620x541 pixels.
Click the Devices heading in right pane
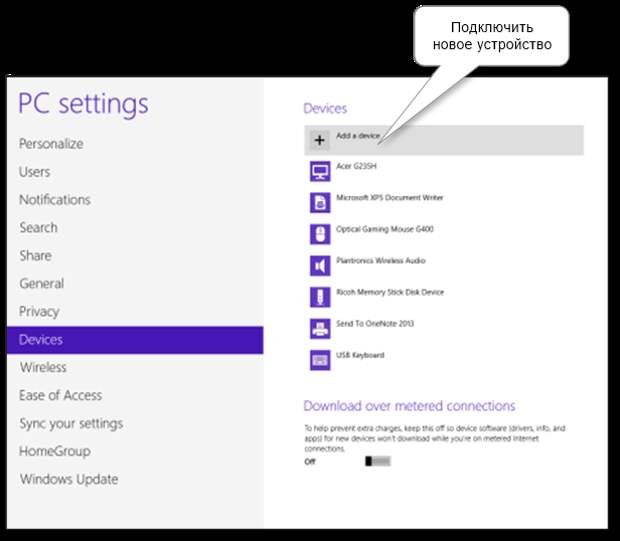click(325, 108)
